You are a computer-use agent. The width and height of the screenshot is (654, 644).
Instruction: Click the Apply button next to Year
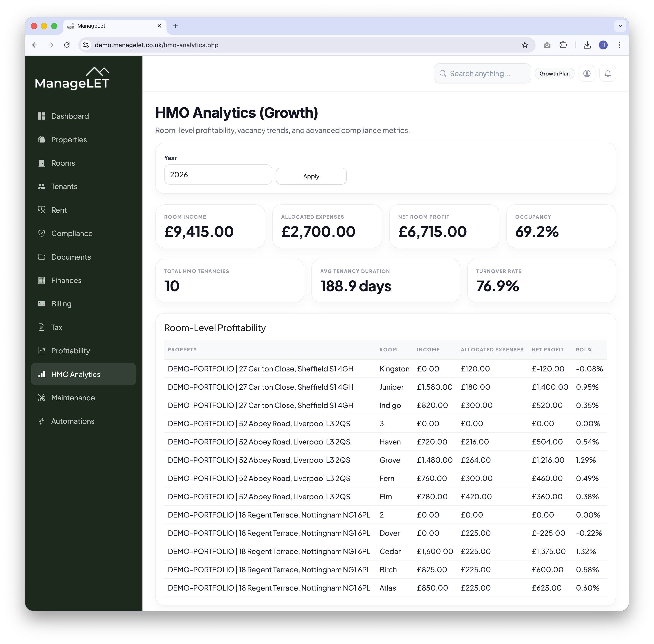click(311, 176)
